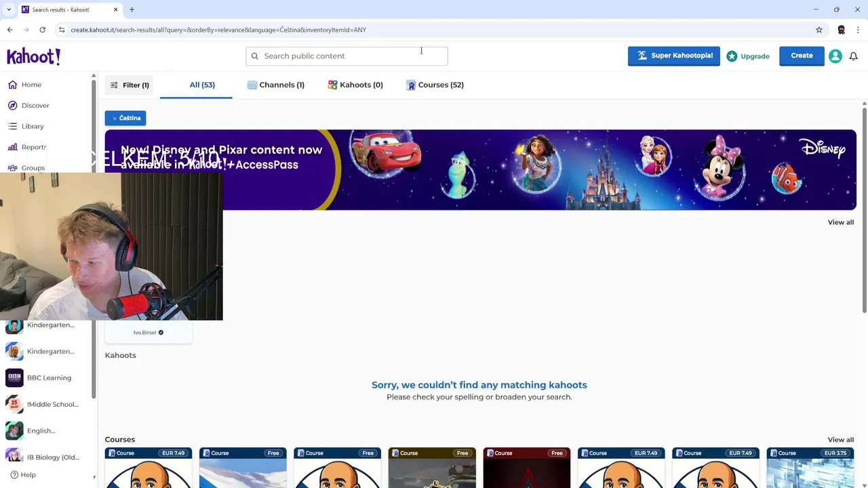Screen dimensions: 868x488
Task: Remove the Čeština language filter chip
Action: click(125, 118)
